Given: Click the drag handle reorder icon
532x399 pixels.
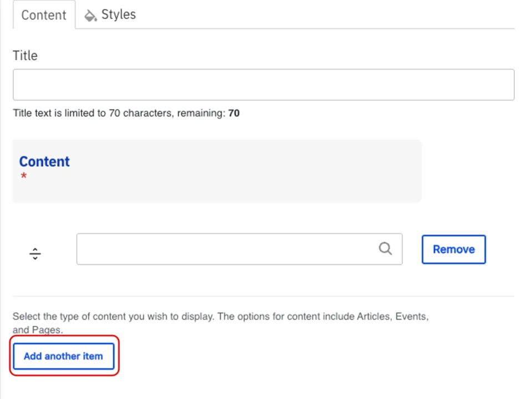Looking at the screenshot, I should [35, 254].
